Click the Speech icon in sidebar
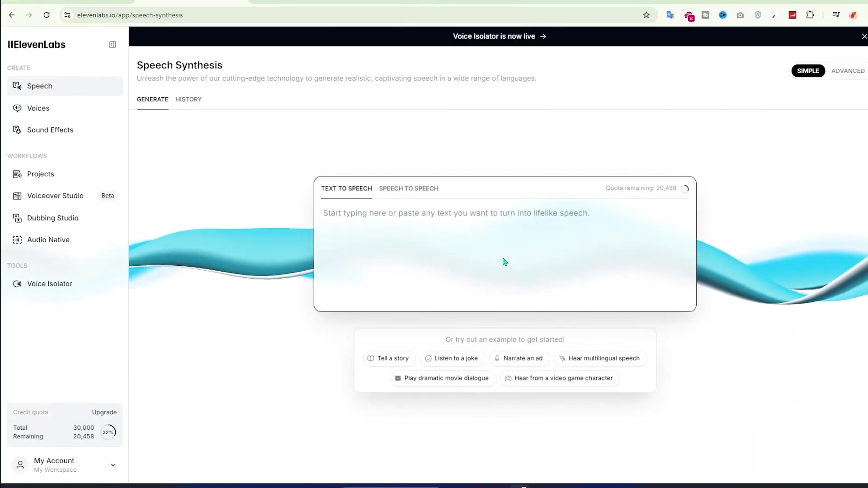Screen dimensions: 868x488 pyautogui.click(x=17, y=86)
